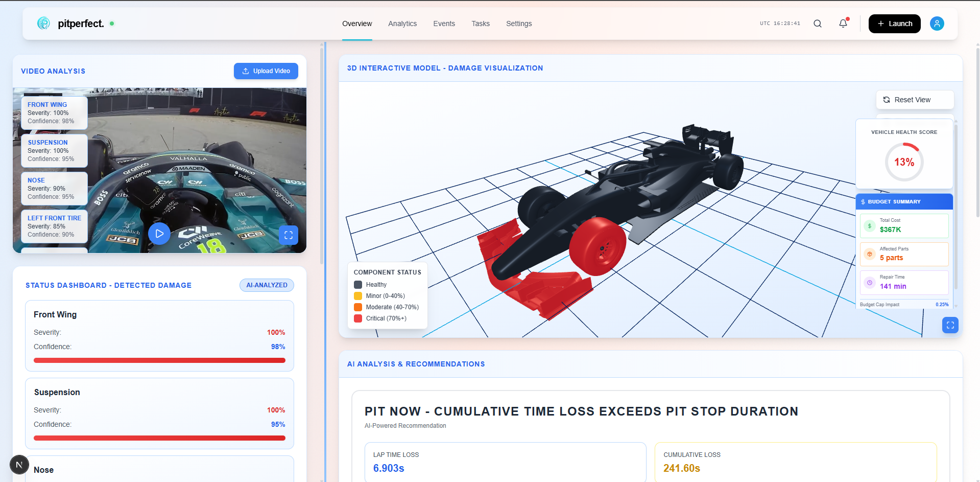Select the SUSPENSION video overlay tag

point(54,150)
